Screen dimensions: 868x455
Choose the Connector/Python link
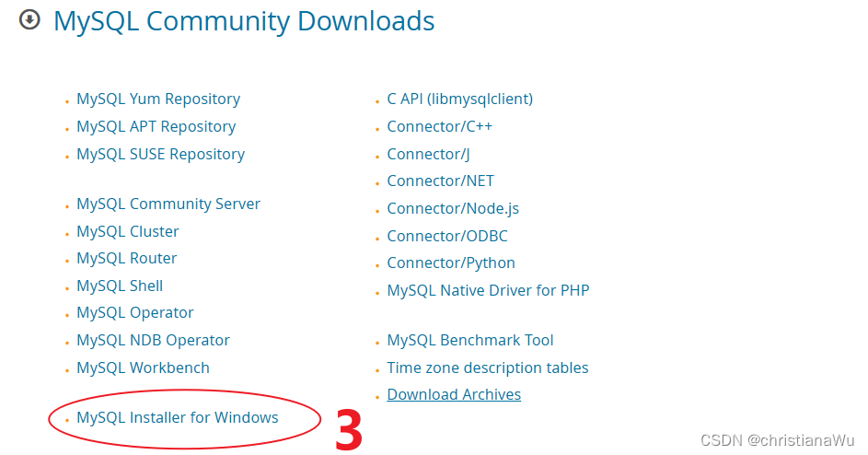coord(451,262)
